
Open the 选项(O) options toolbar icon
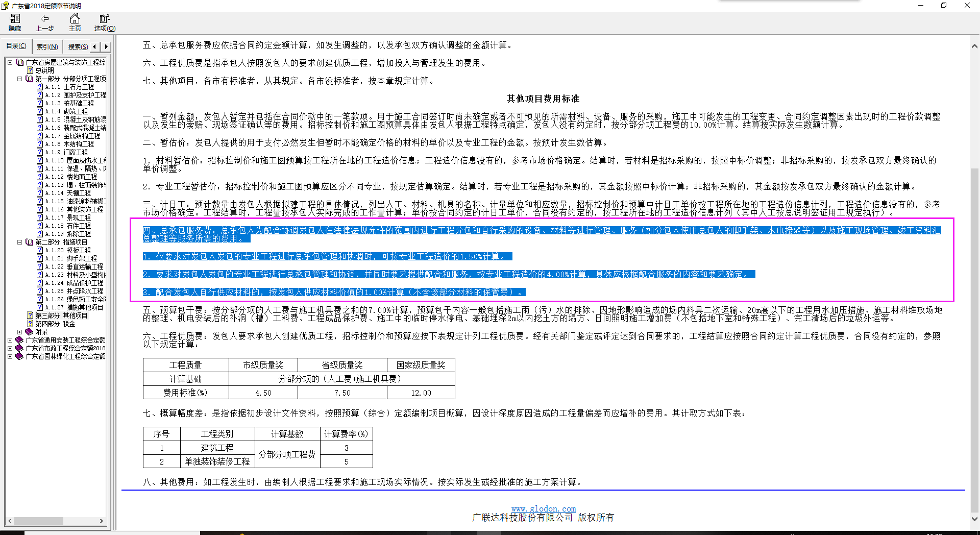coord(105,19)
